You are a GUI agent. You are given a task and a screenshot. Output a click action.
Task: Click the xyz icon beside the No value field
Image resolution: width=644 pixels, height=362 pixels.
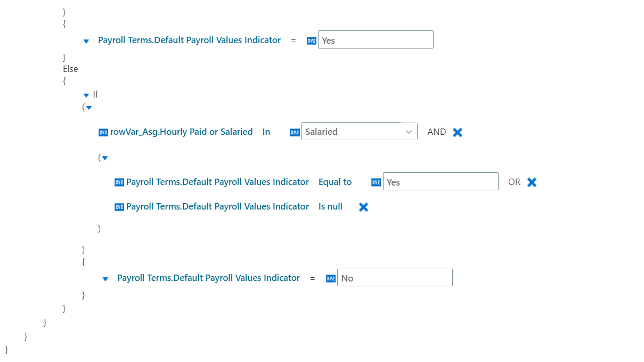(x=331, y=278)
